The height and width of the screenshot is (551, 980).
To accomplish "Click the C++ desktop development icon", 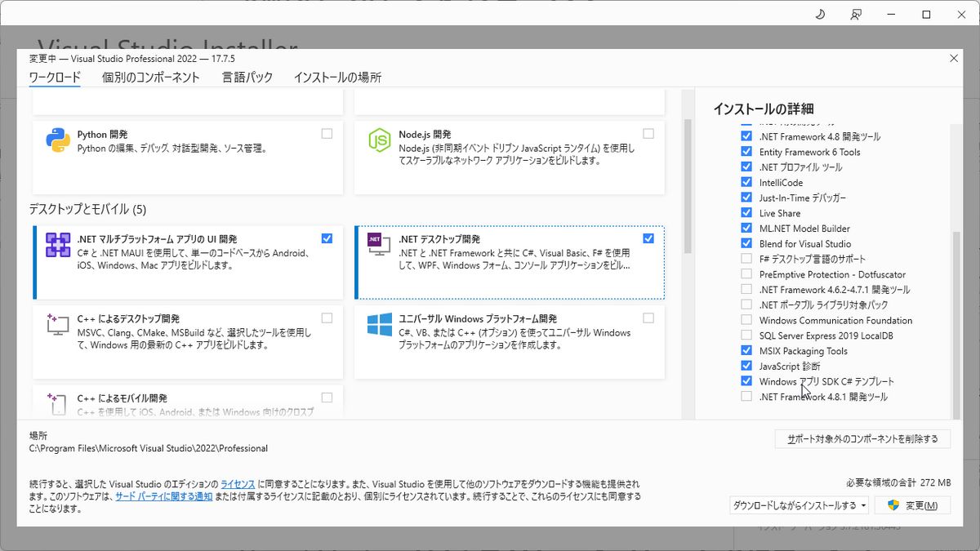I will click(x=58, y=325).
